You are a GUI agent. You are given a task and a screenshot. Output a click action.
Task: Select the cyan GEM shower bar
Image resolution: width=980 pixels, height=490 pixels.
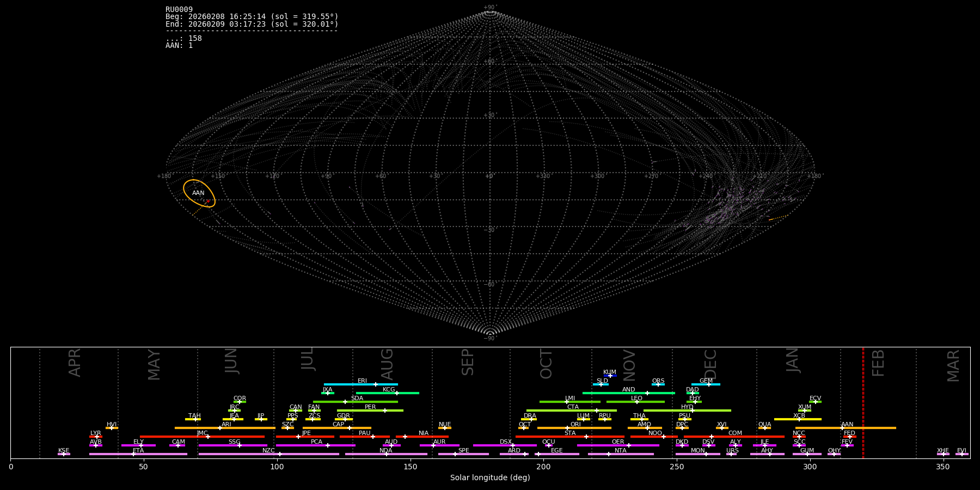tap(706, 384)
